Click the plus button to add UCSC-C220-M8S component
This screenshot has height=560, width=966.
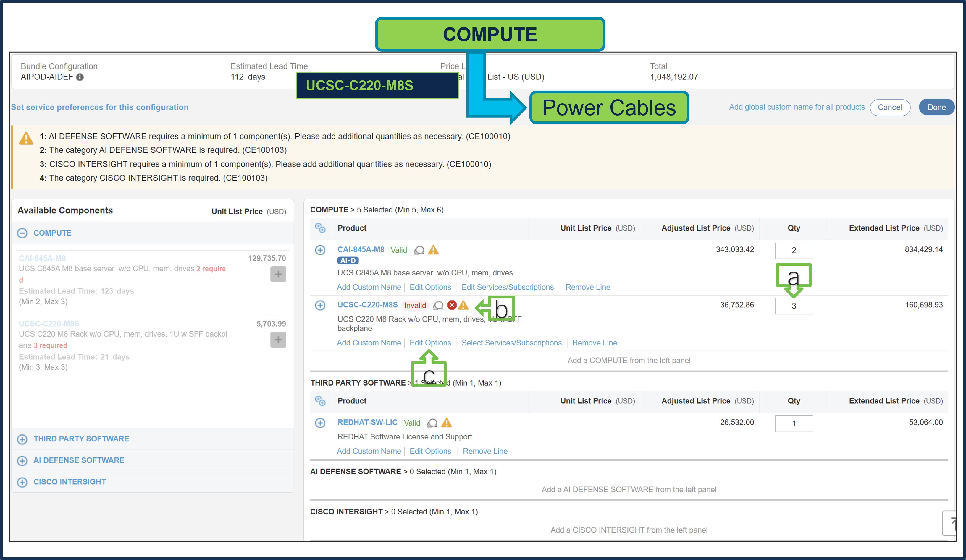(278, 339)
